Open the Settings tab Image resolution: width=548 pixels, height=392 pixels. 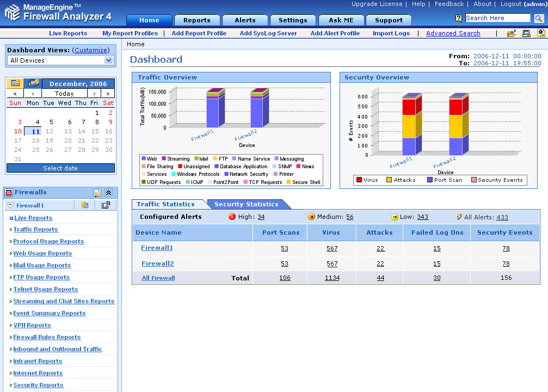click(293, 20)
